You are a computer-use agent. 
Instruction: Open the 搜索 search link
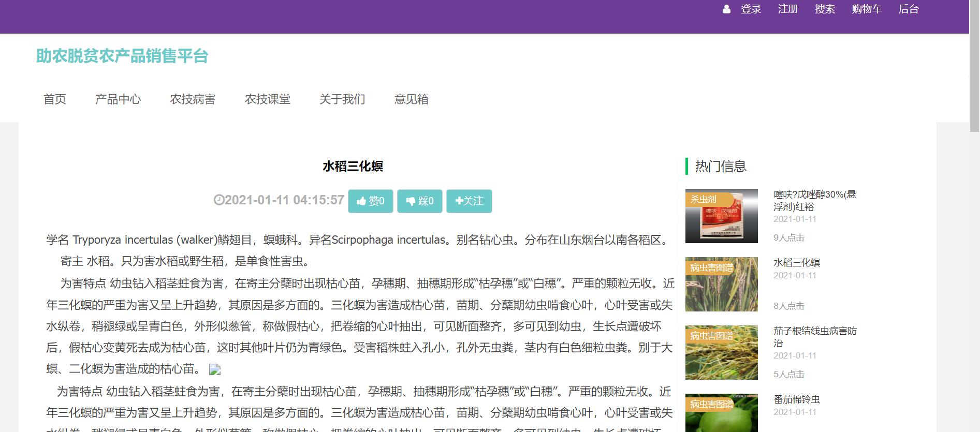825,9
